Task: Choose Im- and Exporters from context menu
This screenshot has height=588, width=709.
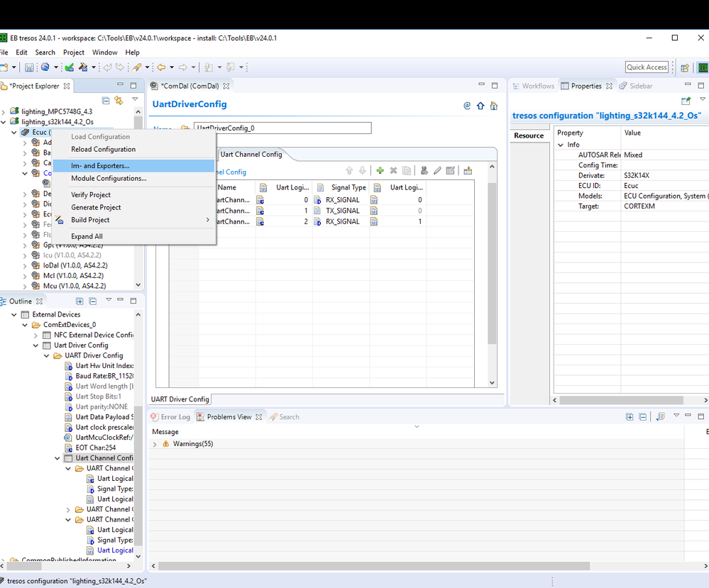Action: [x=100, y=166]
